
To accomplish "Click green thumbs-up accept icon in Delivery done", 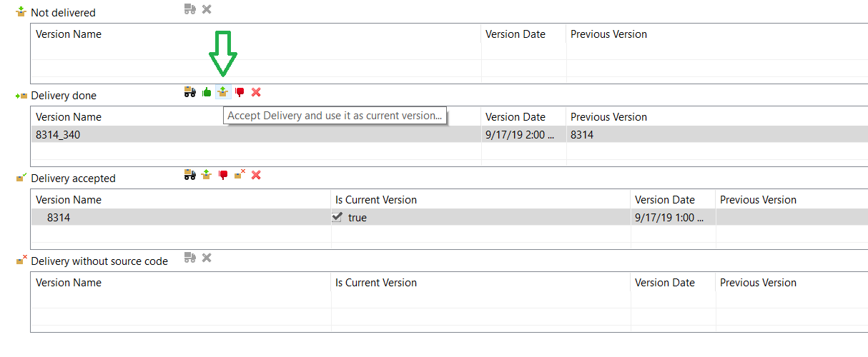I will click(207, 92).
